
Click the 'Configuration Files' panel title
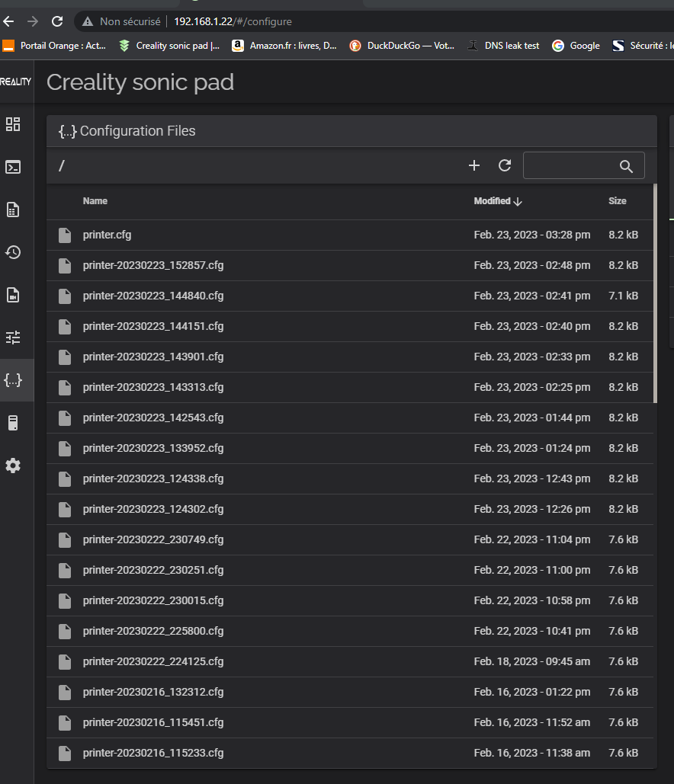[x=137, y=131]
